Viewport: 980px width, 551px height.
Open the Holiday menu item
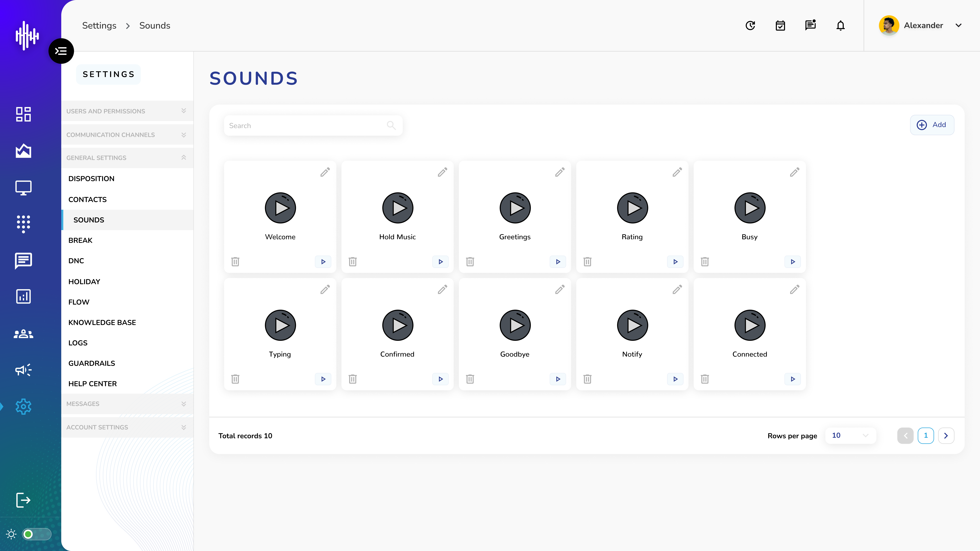(x=84, y=282)
